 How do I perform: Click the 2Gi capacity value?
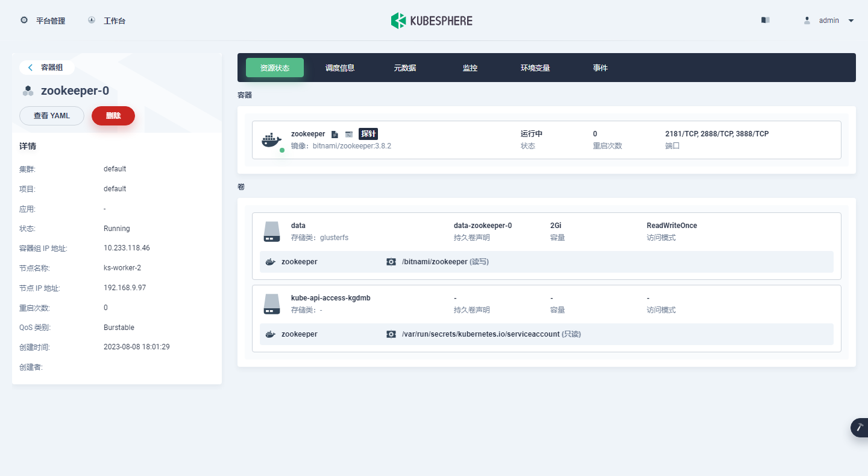(556, 226)
